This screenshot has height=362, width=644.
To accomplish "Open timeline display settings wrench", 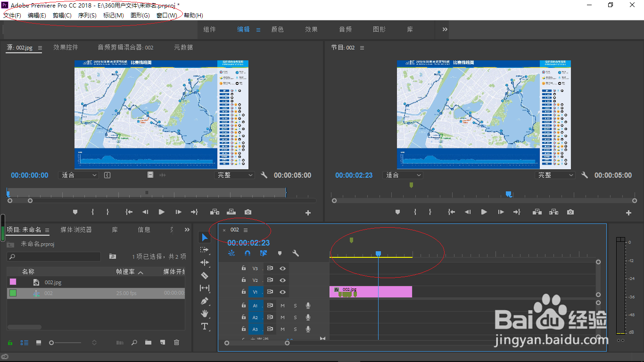I will (296, 253).
